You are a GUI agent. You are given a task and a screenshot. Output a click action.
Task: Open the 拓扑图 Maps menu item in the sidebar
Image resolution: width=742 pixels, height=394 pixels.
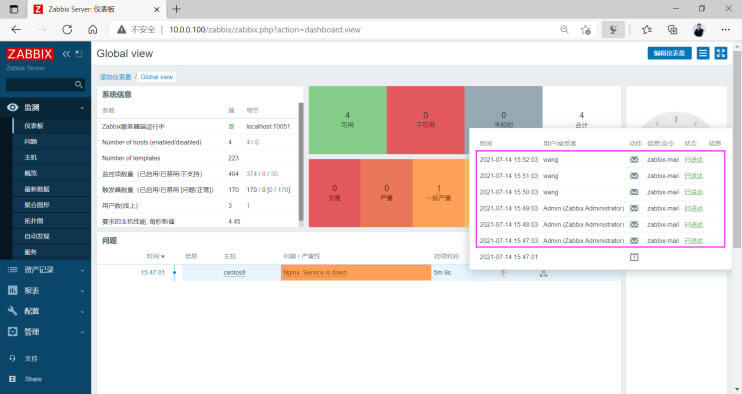point(34,220)
